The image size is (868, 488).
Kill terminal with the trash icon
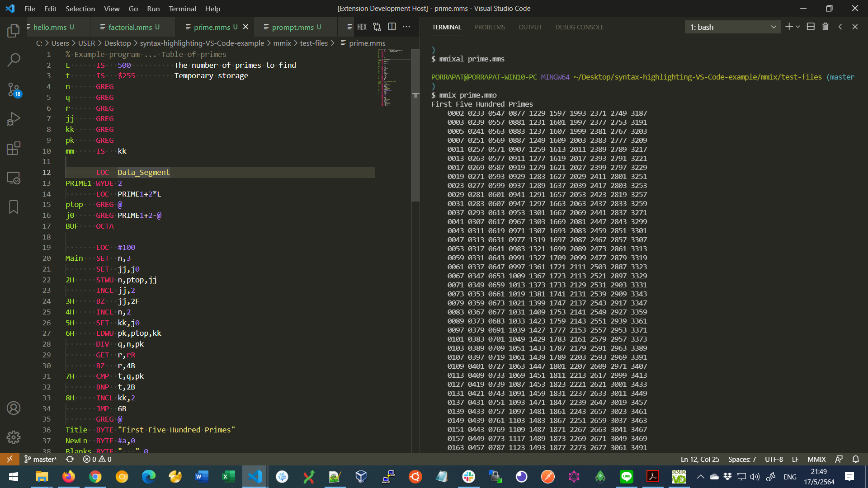[x=826, y=27]
